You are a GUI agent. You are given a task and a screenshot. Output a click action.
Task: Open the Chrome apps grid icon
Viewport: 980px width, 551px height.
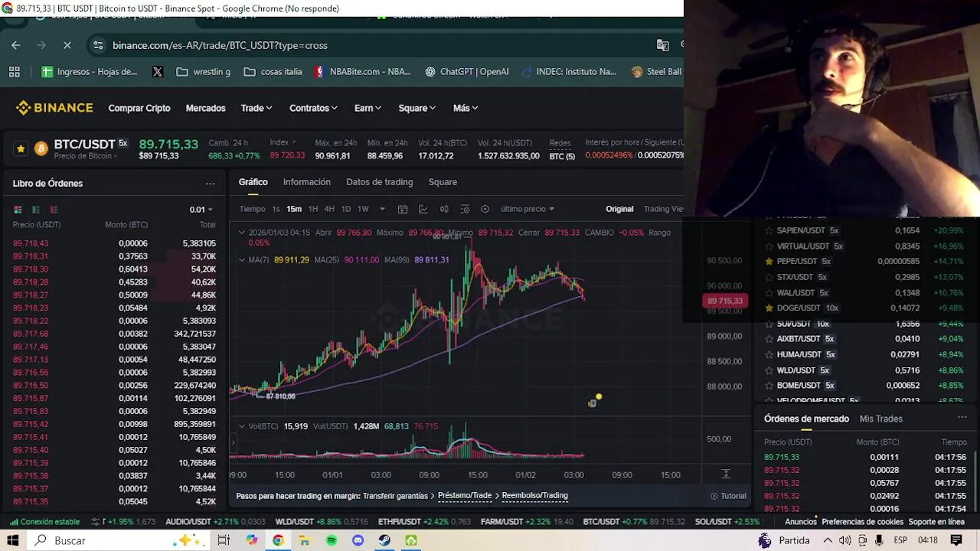14,71
